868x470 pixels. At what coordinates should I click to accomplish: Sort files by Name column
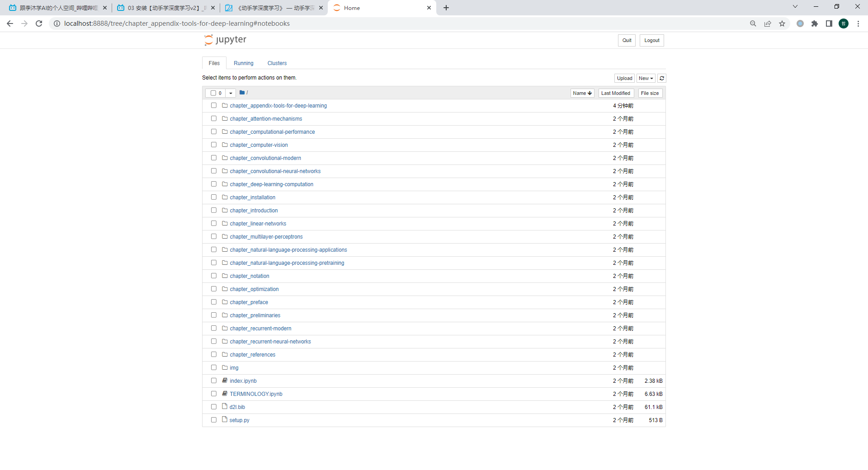point(582,93)
